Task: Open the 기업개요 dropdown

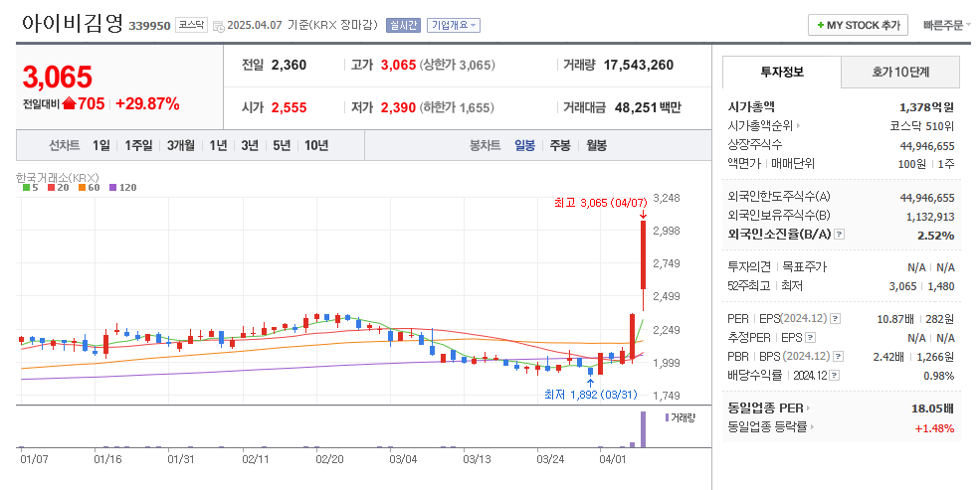Action: 453,25
